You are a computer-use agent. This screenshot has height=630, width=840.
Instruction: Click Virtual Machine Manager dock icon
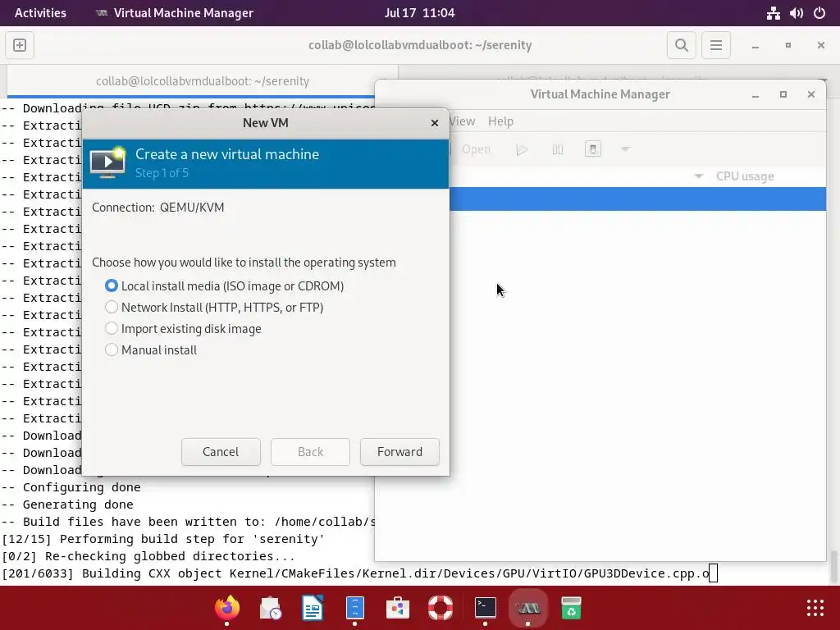coord(527,608)
